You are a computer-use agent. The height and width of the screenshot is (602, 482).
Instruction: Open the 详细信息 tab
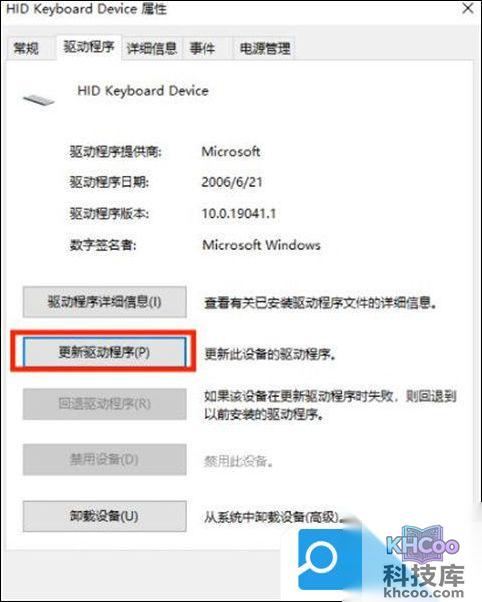(x=152, y=48)
